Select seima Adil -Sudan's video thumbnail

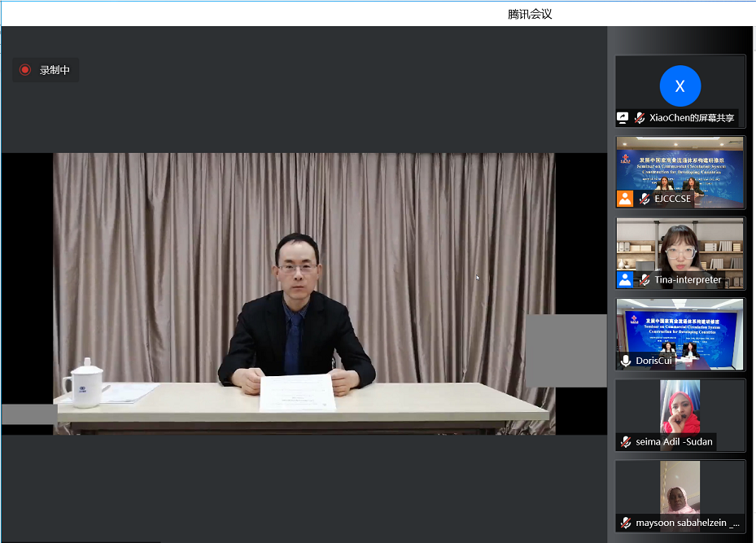tap(680, 405)
